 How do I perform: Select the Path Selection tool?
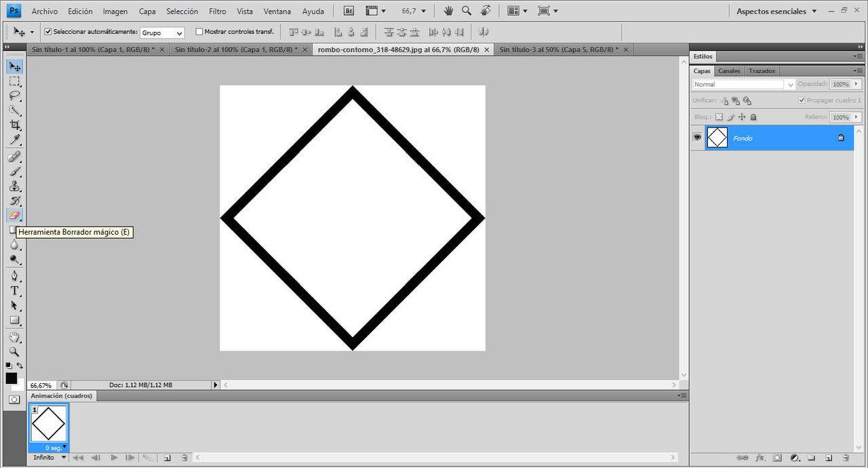[x=14, y=306]
